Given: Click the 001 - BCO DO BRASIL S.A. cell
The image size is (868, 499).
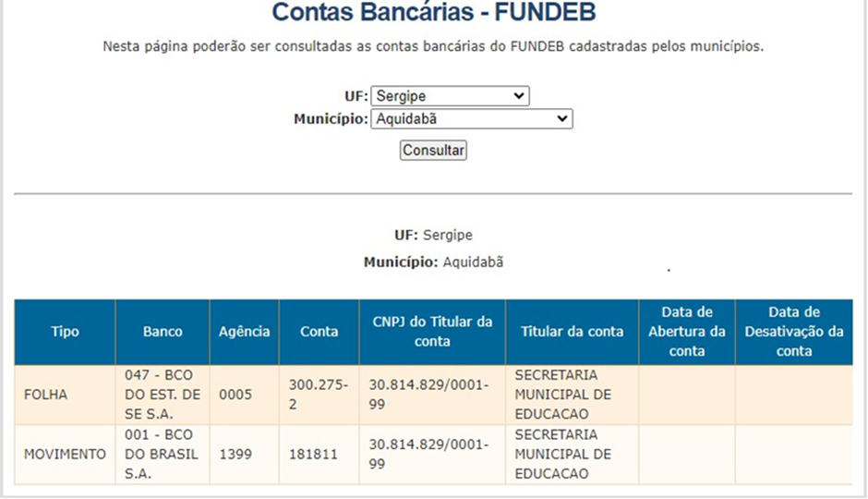Looking at the screenshot, I should [x=163, y=455].
